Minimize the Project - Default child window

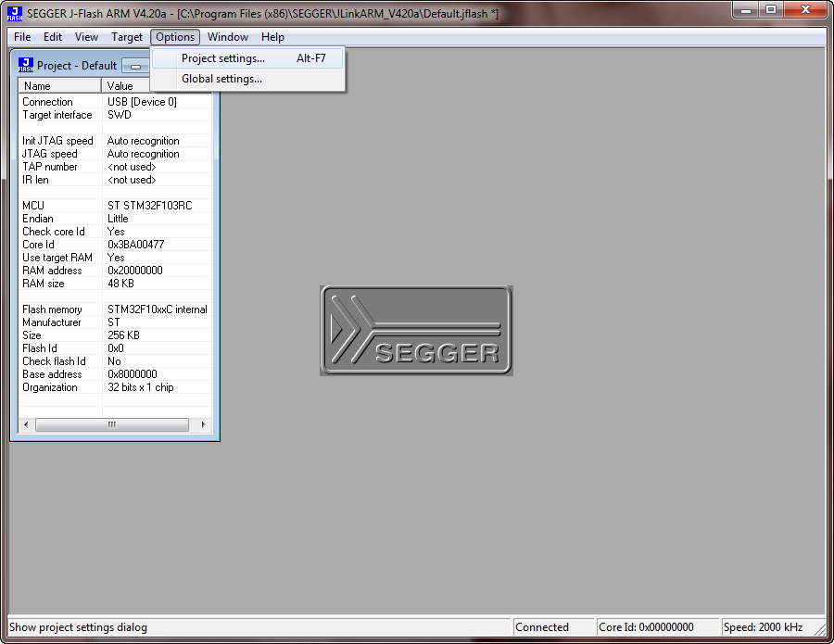(135, 66)
